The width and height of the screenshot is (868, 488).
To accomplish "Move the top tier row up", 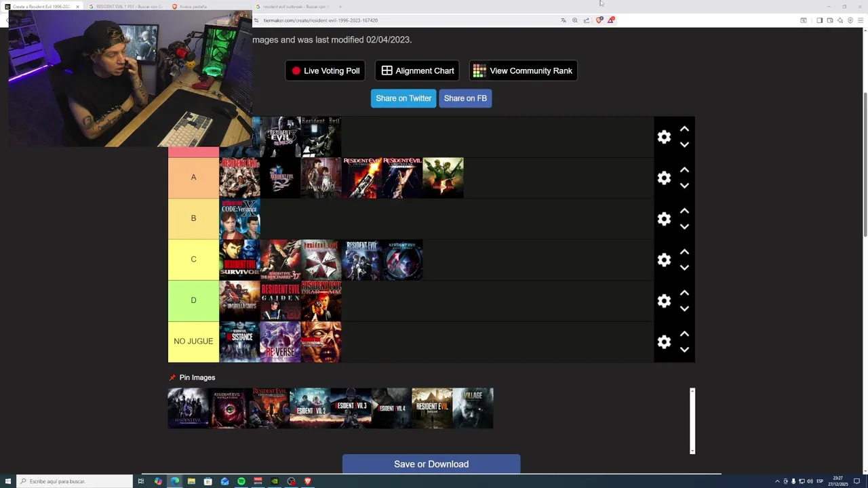I will pos(684,129).
